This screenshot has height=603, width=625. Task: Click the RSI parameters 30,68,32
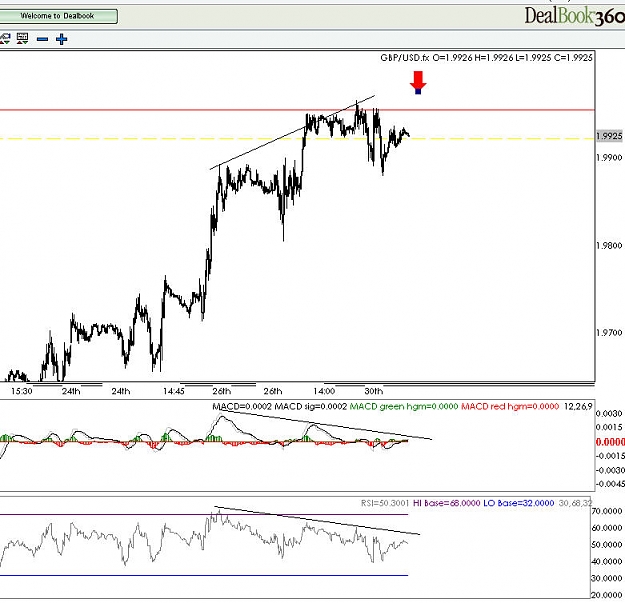tap(576, 503)
